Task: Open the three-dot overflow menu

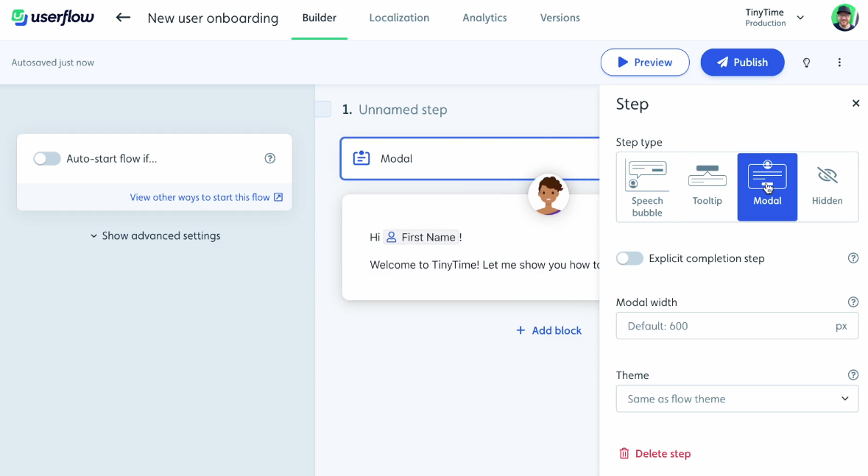Action: coord(839,63)
